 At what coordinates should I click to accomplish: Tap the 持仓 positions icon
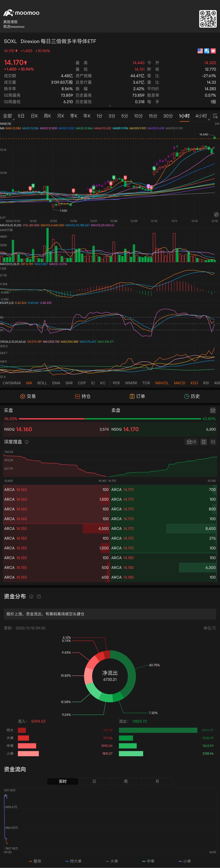pos(77,396)
